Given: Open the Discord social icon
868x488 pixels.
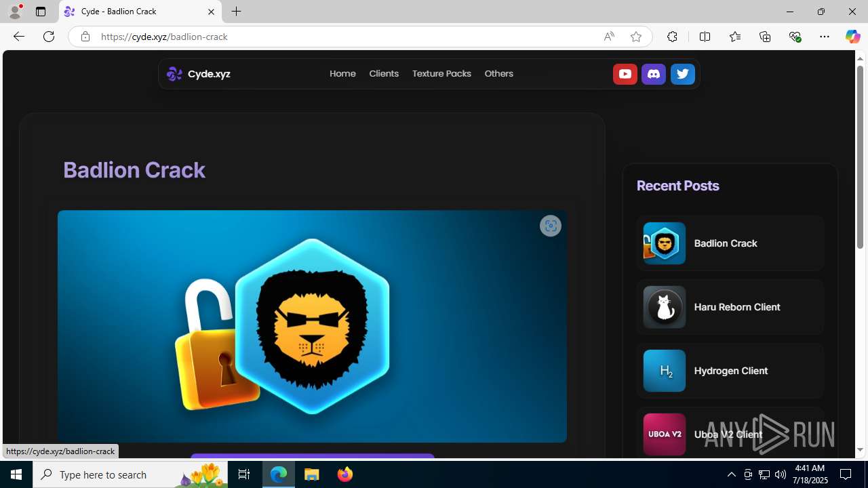Looking at the screenshot, I should 654,74.
